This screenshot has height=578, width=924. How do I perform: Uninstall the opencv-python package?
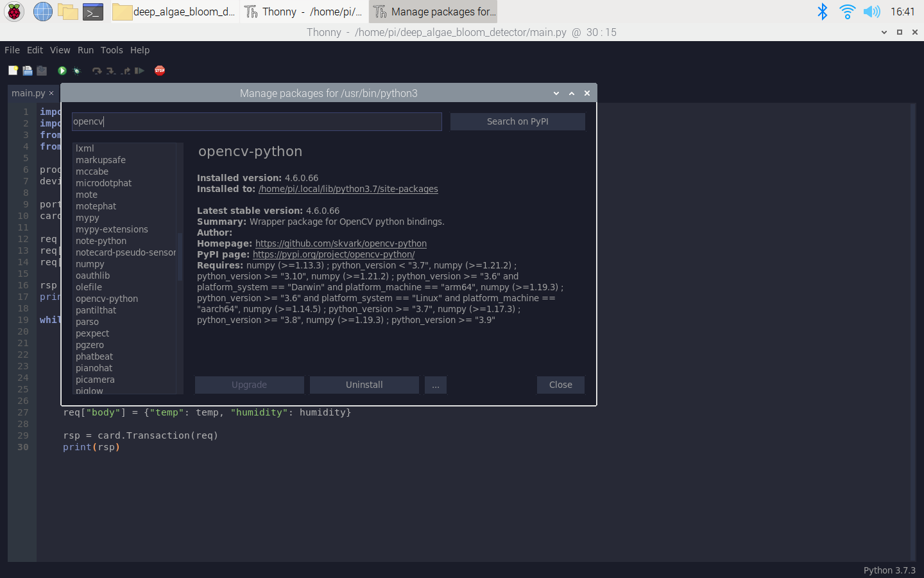click(364, 385)
